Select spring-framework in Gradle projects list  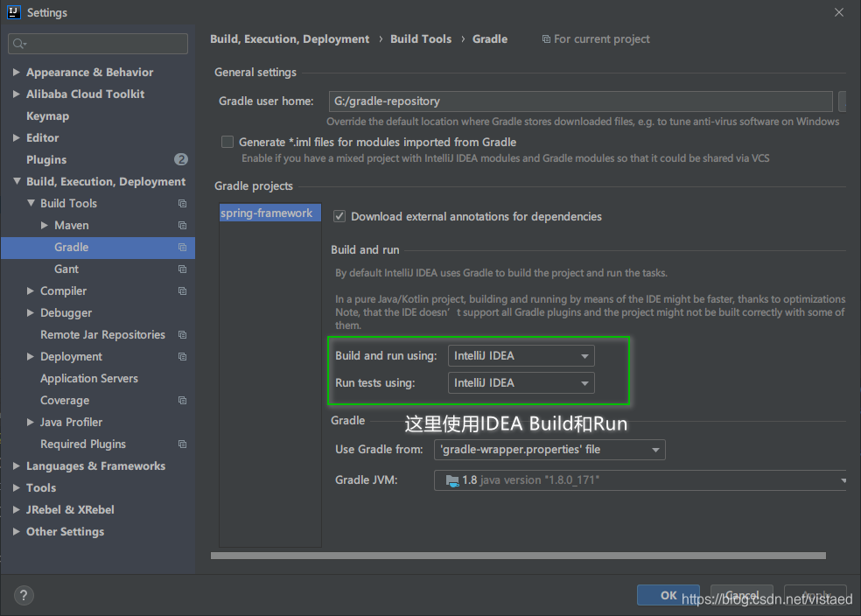(x=270, y=213)
